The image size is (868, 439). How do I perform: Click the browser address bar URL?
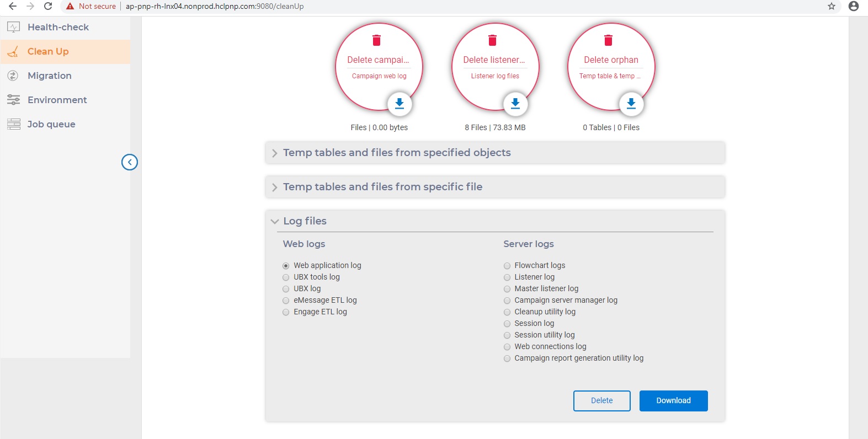click(x=215, y=6)
